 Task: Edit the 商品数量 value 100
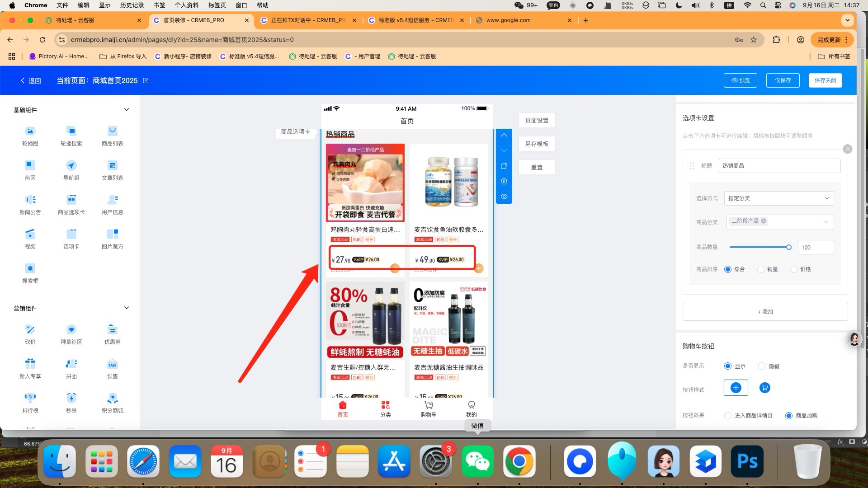click(x=816, y=247)
